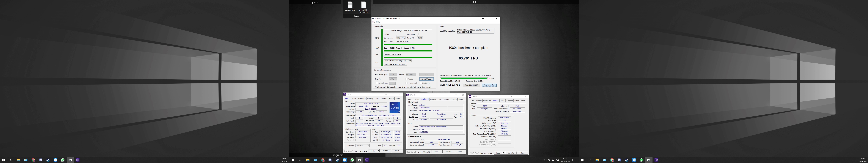This screenshot has height=163, width=868.
Task: Toggle the Legacy mode checkbox
Action: 407,83
